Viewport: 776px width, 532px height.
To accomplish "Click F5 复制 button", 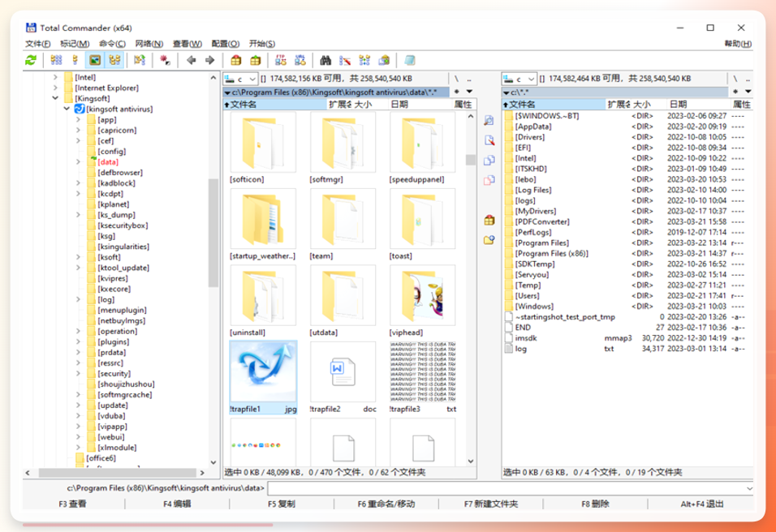I will pos(282,504).
